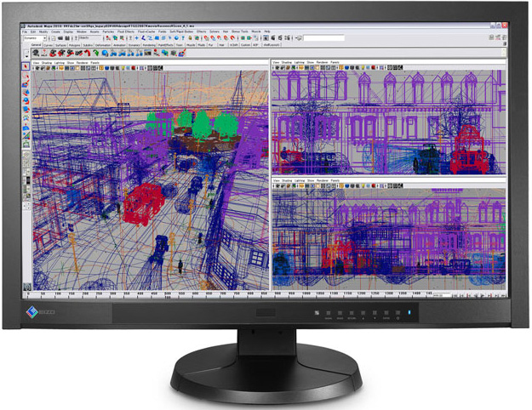Toggle the lightbulb lighting icon in the perspective panel
The height and width of the screenshot is (410, 532).
[x=123, y=68]
